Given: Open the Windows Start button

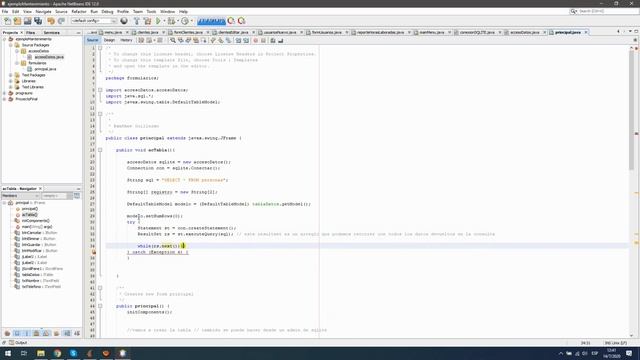Looking at the screenshot, I should click(x=8, y=353).
